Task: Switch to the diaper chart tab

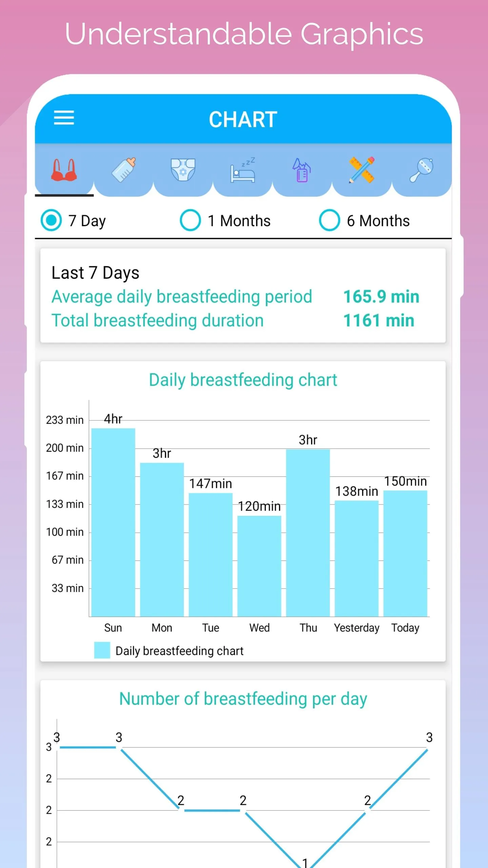Action: tap(183, 170)
